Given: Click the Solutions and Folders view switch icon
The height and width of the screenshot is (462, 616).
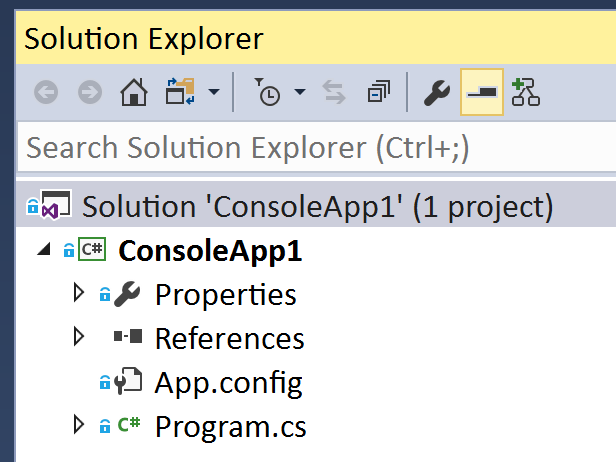Looking at the screenshot, I should [180, 94].
